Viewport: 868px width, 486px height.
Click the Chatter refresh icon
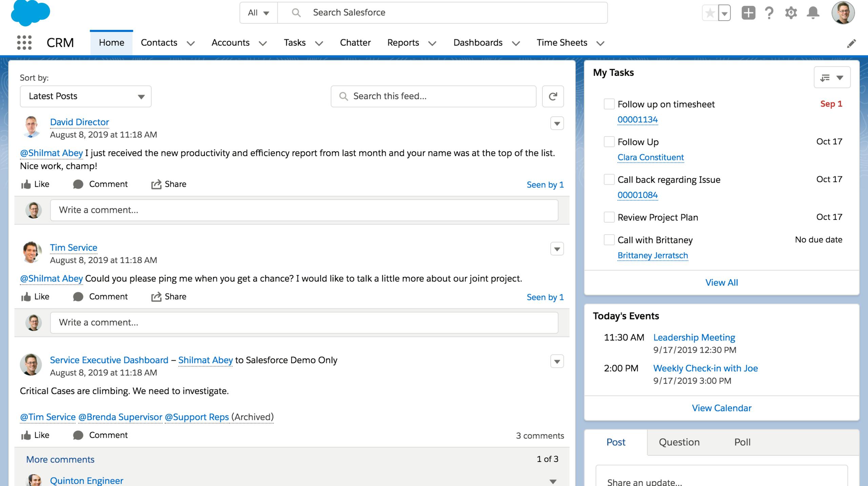pos(553,96)
